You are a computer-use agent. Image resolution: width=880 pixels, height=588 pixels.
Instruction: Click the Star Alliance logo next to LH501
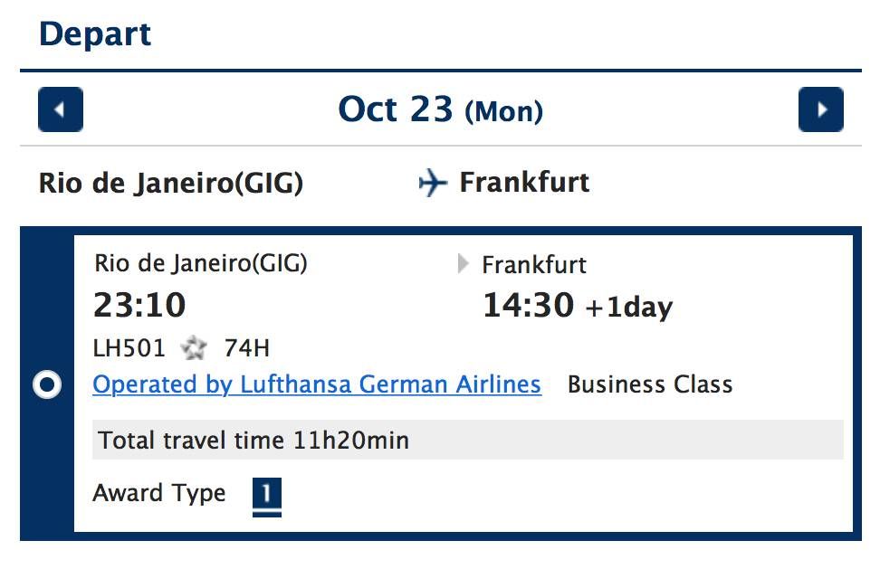tap(194, 348)
